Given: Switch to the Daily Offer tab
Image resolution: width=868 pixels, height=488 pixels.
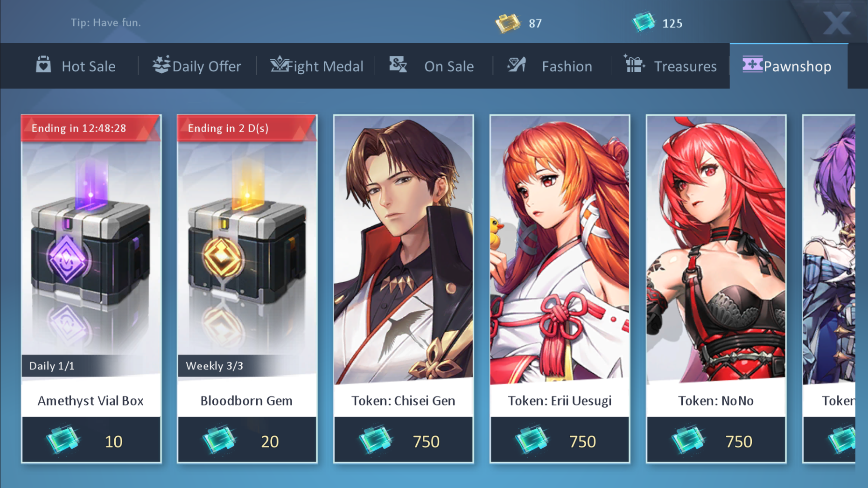Looking at the screenshot, I should click(x=197, y=66).
